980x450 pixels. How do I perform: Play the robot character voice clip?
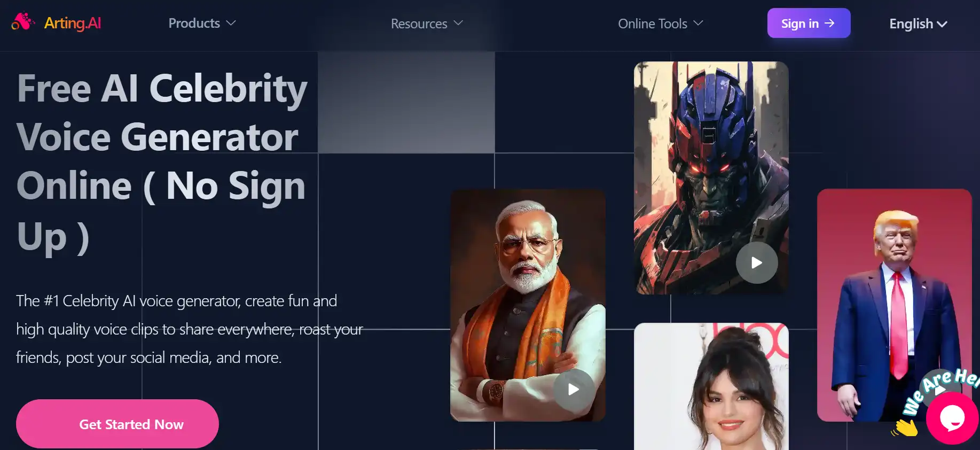pos(757,262)
